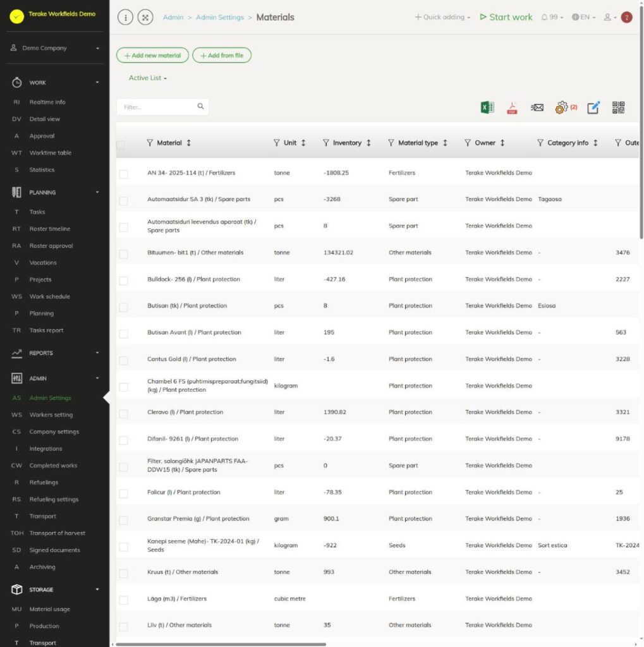Viewport: 644px width, 647px height.
Task: Expand Demo Company selector
Action: 55,48
